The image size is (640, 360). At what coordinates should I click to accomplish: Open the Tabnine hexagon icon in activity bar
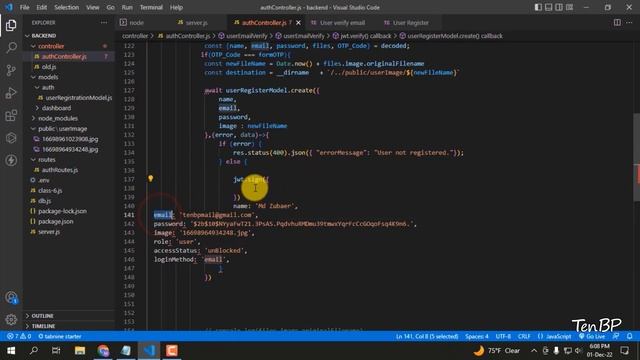click(x=11, y=138)
